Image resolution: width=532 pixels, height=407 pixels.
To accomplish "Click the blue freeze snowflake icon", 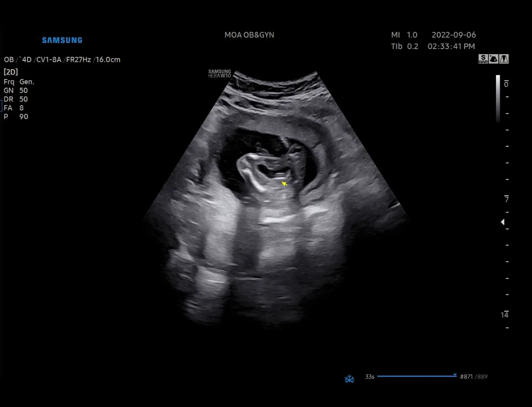I will (x=350, y=379).
